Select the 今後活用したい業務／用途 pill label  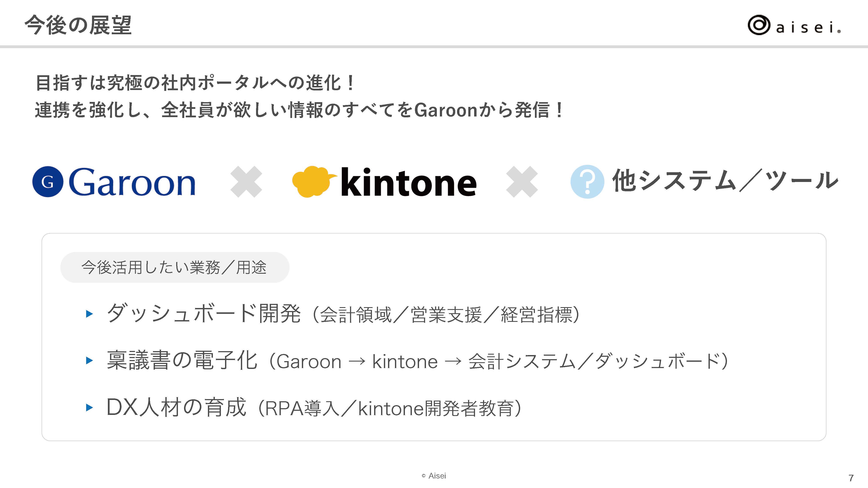pos(174,267)
